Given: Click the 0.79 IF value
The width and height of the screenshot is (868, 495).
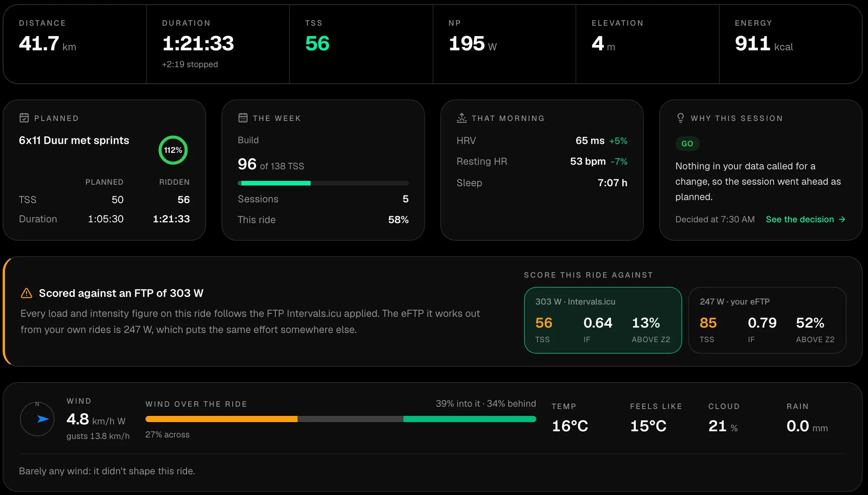Looking at the screenshot, I should tap(762, 323).
